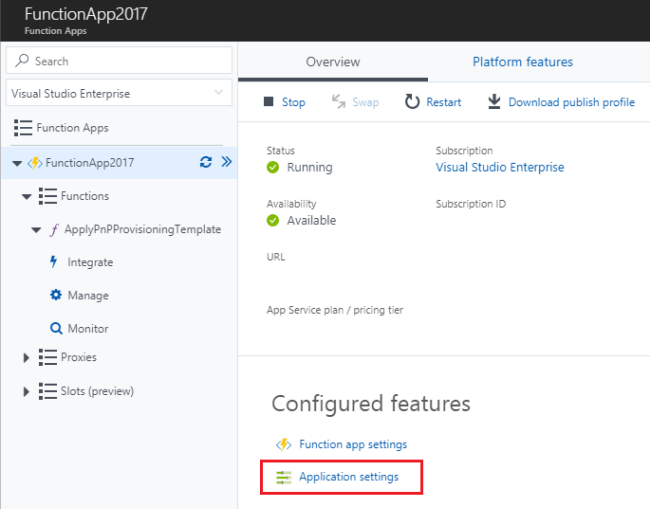This screenshot has height=509, width=650.
Task: Select the ApplyPnPProvisioningTemplate function label
Action: 143,229
